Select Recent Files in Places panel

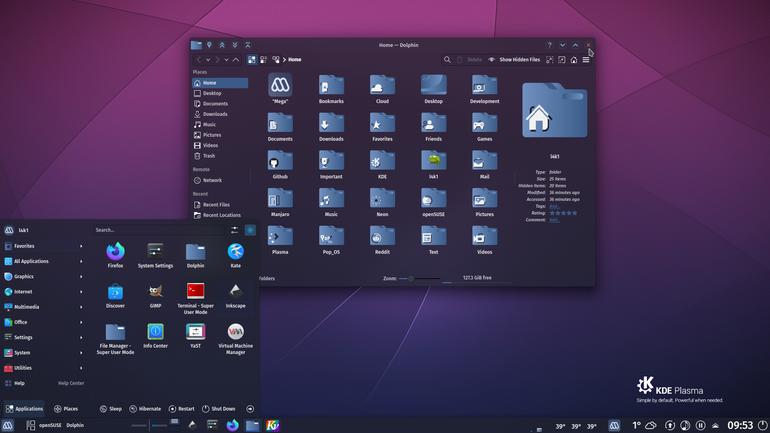(x=220, y=205)
